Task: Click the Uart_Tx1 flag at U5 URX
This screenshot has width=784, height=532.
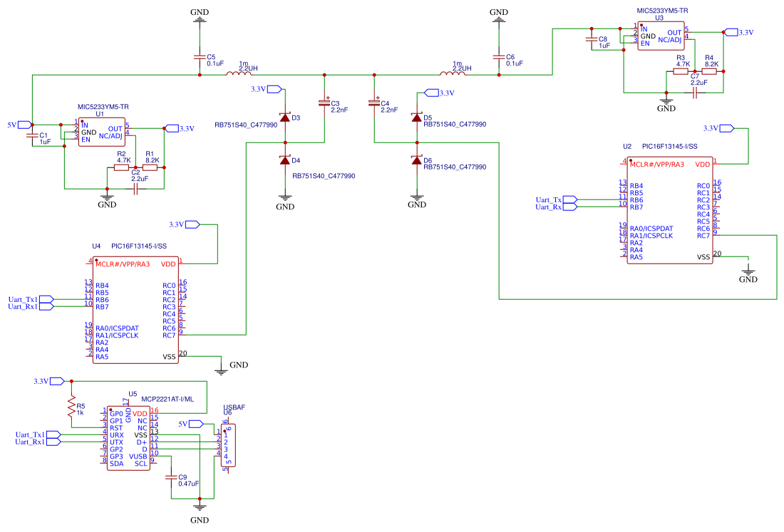Action: coord(53,434)
